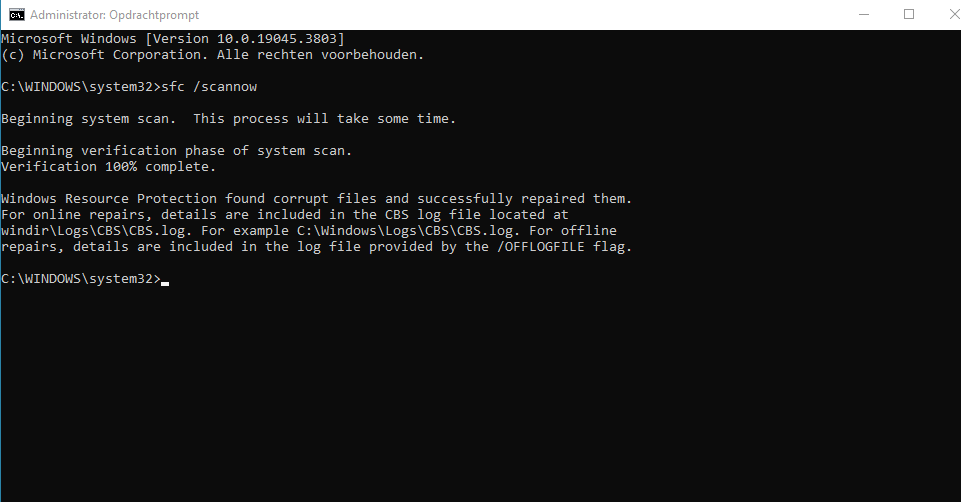Open the Command Prompt system menu icon

[x=17, y=14]
